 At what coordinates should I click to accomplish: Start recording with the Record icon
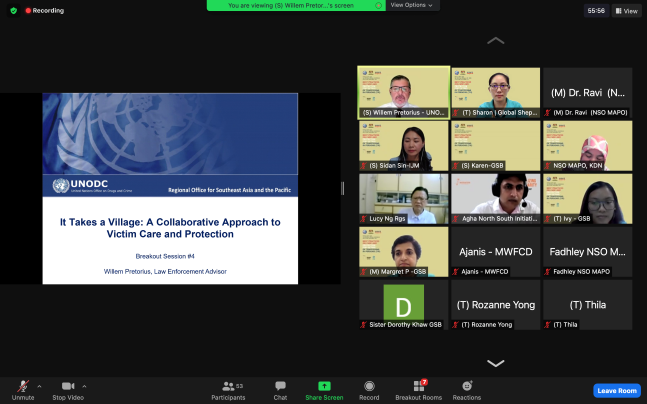[x=369, y=388]
